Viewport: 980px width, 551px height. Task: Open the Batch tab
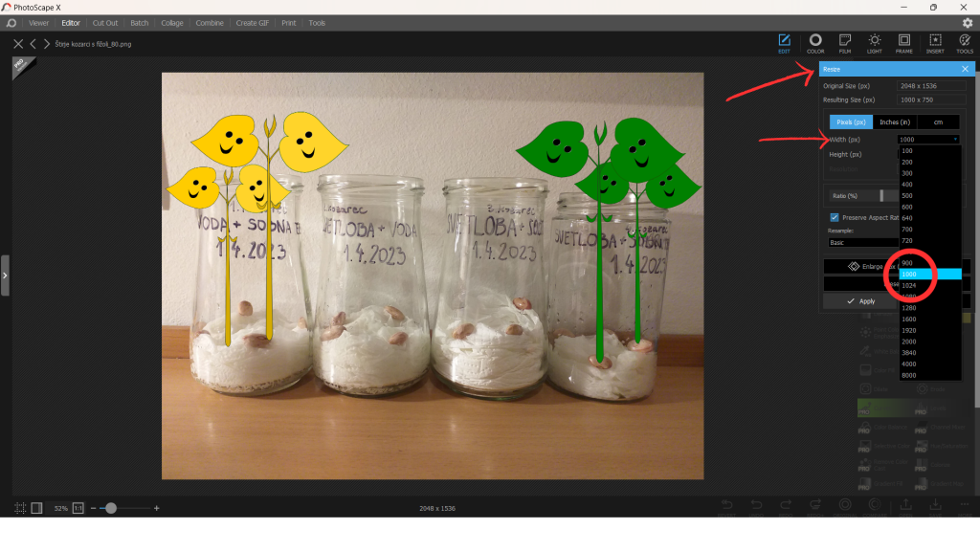(140, 23)
